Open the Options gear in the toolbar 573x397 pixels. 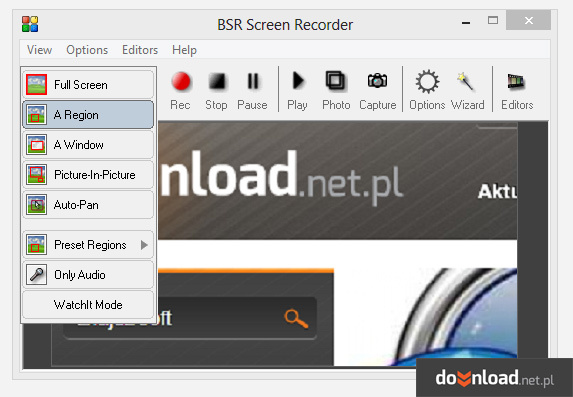[x=427, y=81]
